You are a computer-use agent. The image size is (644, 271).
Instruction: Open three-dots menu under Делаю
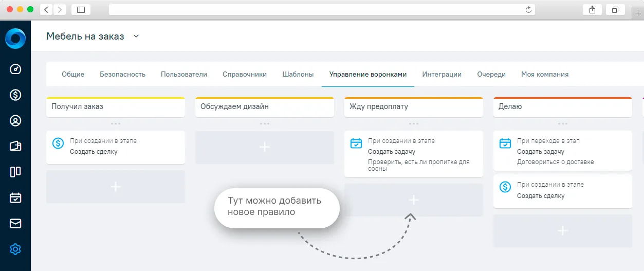(x=563, y=123)
